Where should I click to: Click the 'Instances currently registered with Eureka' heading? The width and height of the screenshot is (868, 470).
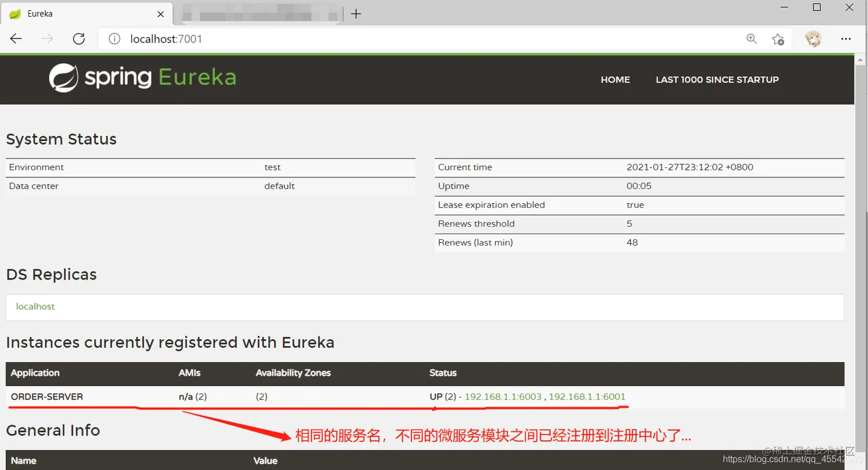point(170,343)
